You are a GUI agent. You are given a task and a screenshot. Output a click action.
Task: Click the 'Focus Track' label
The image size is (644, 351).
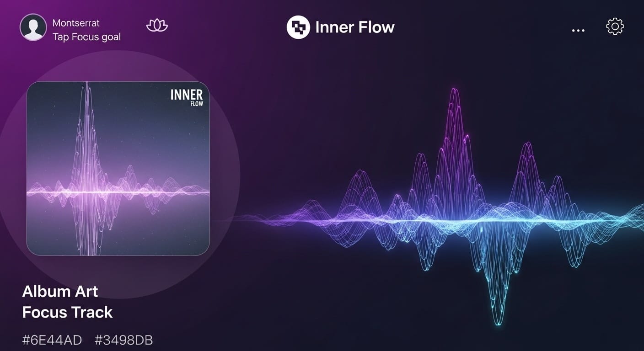(x=67, y=313)
